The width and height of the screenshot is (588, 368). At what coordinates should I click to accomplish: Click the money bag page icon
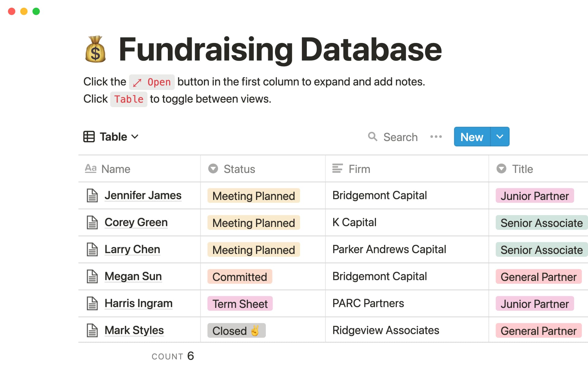point(96,49)
